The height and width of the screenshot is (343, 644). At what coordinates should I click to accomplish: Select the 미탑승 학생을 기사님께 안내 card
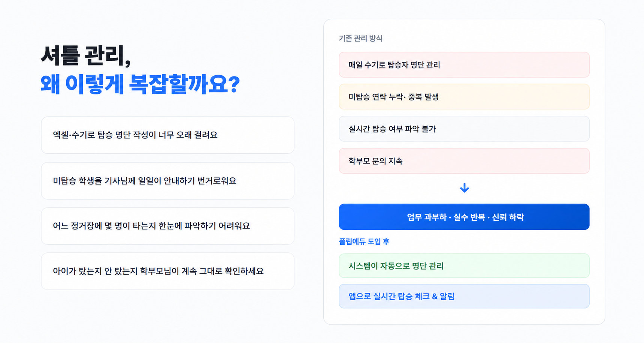[x=167, y=181]
